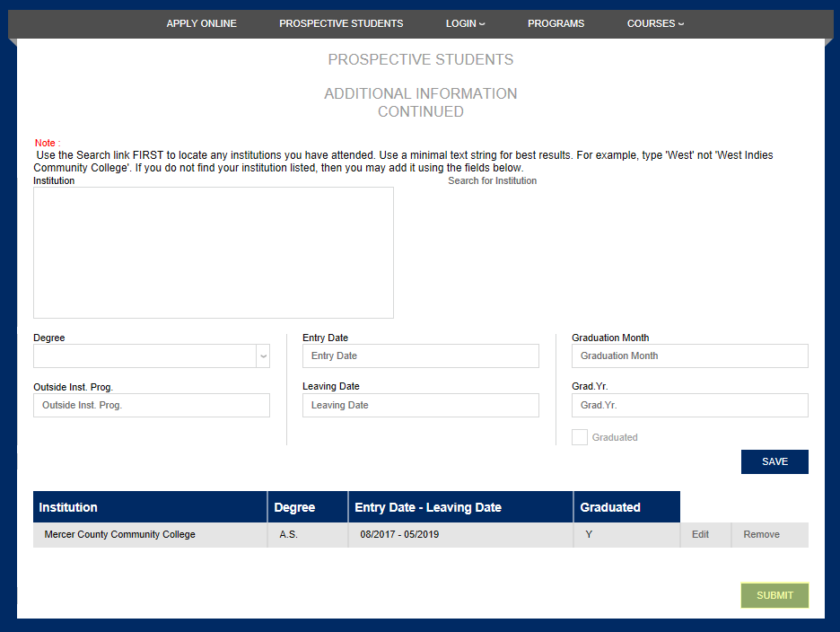Click the Grad.Yr. input field
Image resolution: width=840 pixels, height=632 pixels.
[689, 405]
